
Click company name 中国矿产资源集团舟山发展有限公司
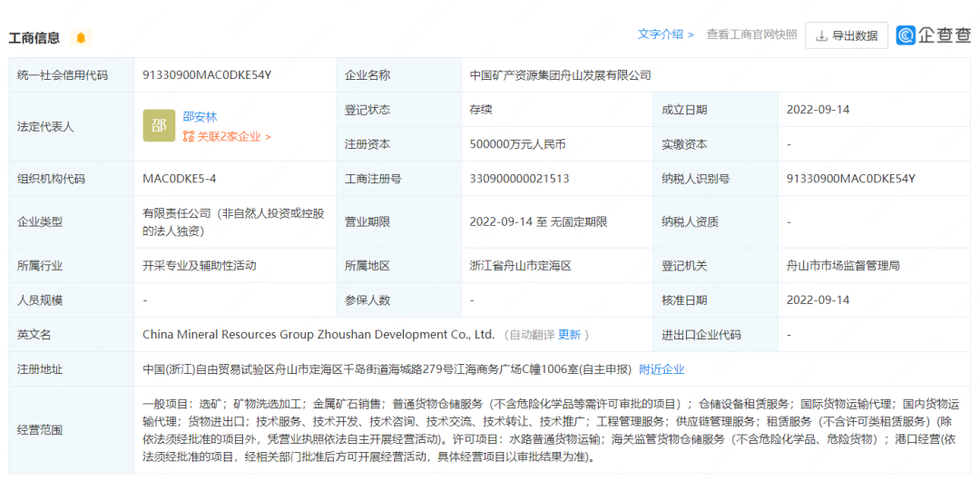(560, 75)
